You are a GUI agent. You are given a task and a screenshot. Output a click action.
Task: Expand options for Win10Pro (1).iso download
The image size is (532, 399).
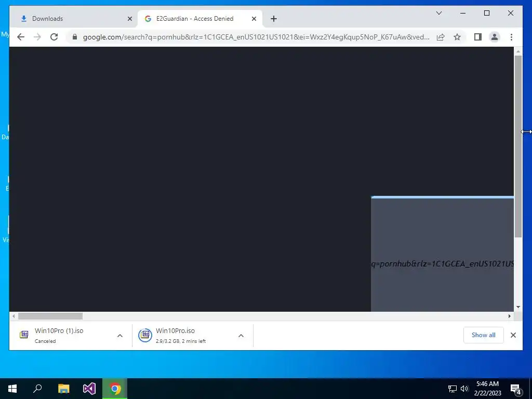pyautogui.click(x=120, y=336)
